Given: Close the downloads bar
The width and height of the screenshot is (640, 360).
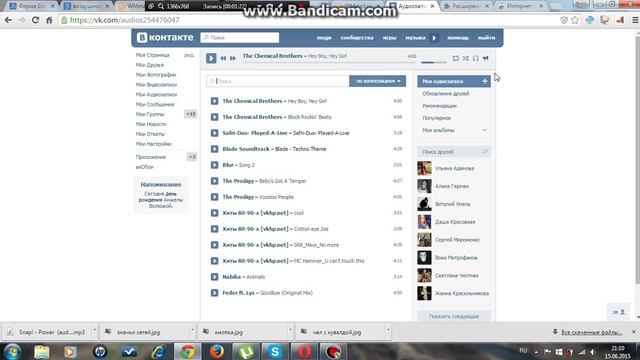Looking at the screenshot, I should [x=634, y=332].
